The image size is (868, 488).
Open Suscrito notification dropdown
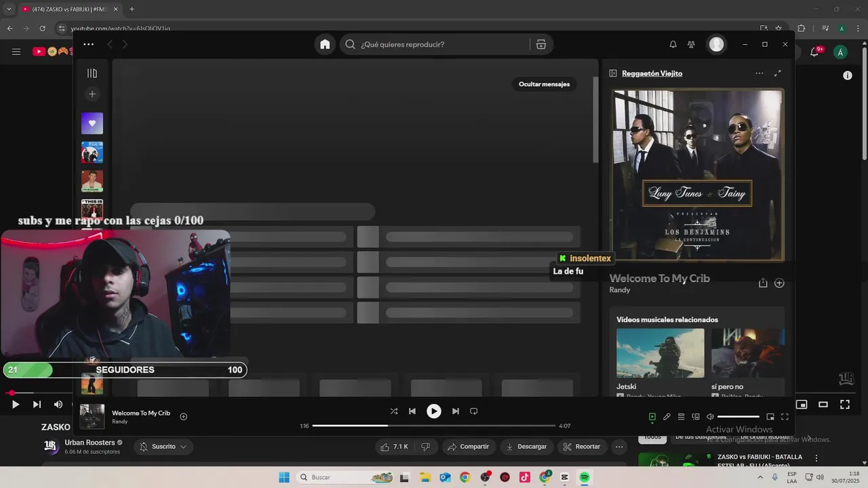tap(163, 447)
